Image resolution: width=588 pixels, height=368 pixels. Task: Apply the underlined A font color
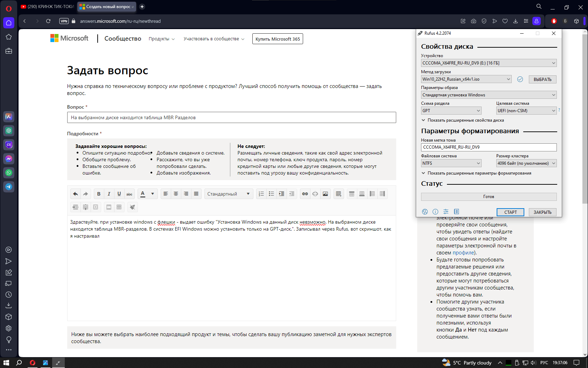point(143,194)
